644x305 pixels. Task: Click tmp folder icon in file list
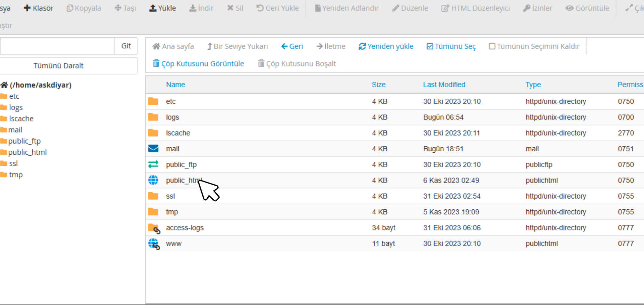coord(153,211)
